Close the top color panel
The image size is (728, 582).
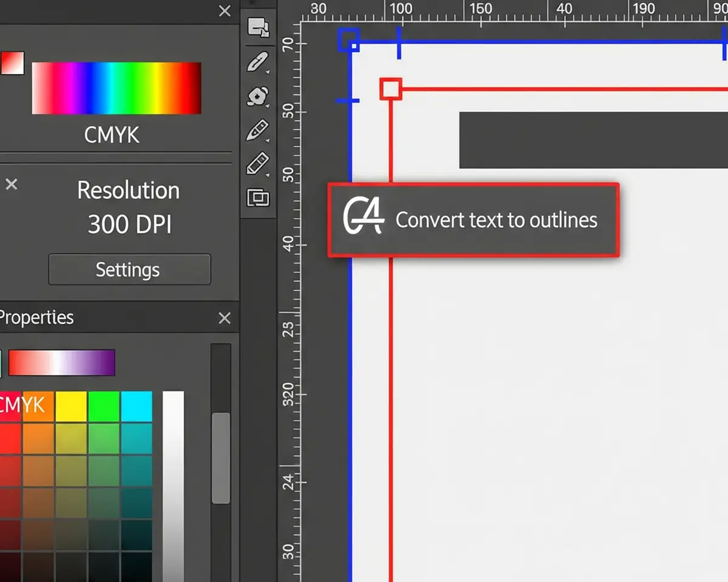(224, 11)
